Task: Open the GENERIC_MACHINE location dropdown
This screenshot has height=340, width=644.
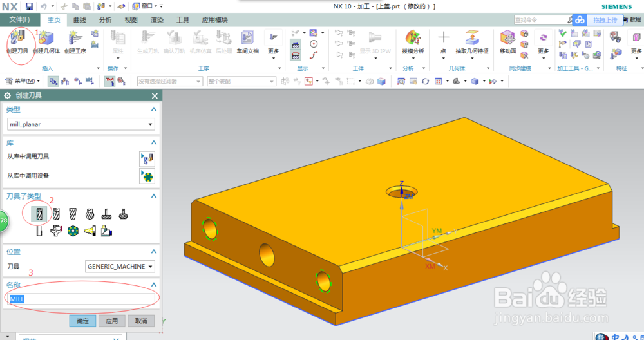Action: tap(120, 267)
